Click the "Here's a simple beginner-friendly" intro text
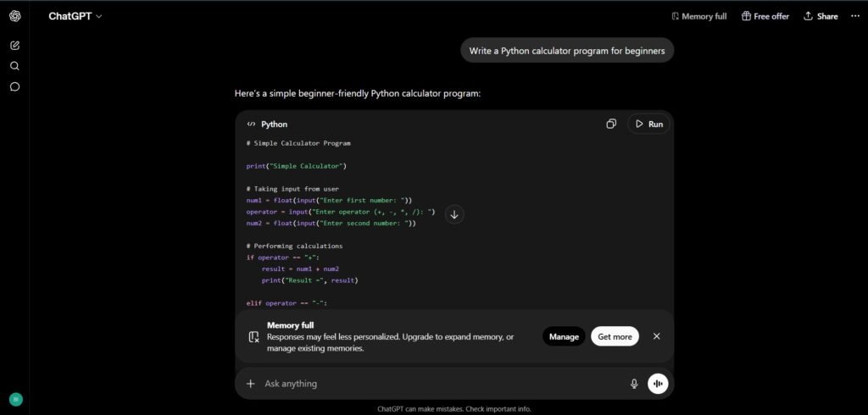Viewport: 868px width, 415px height. pyautogui.click(x=358, y=93)
